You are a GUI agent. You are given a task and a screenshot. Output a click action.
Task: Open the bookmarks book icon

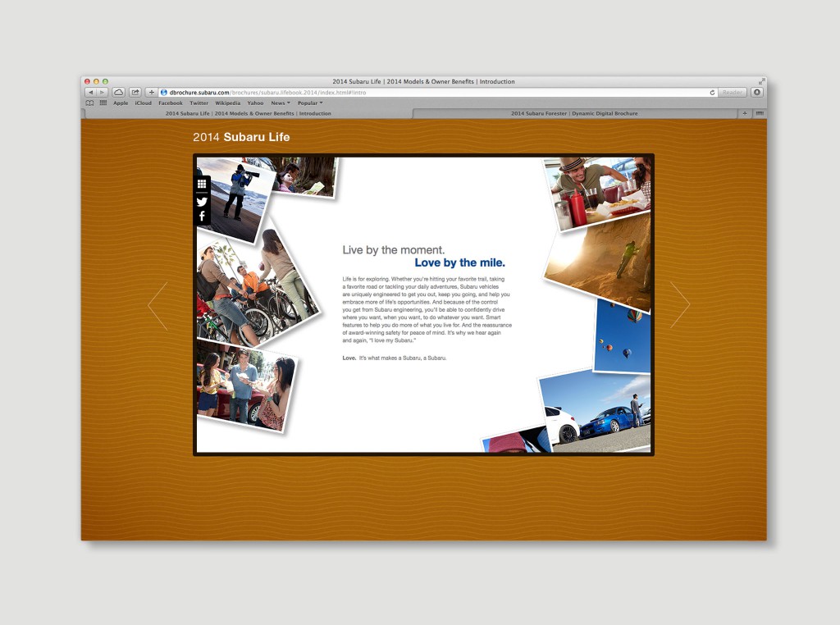pyautogui.click(x=89, y=103)
